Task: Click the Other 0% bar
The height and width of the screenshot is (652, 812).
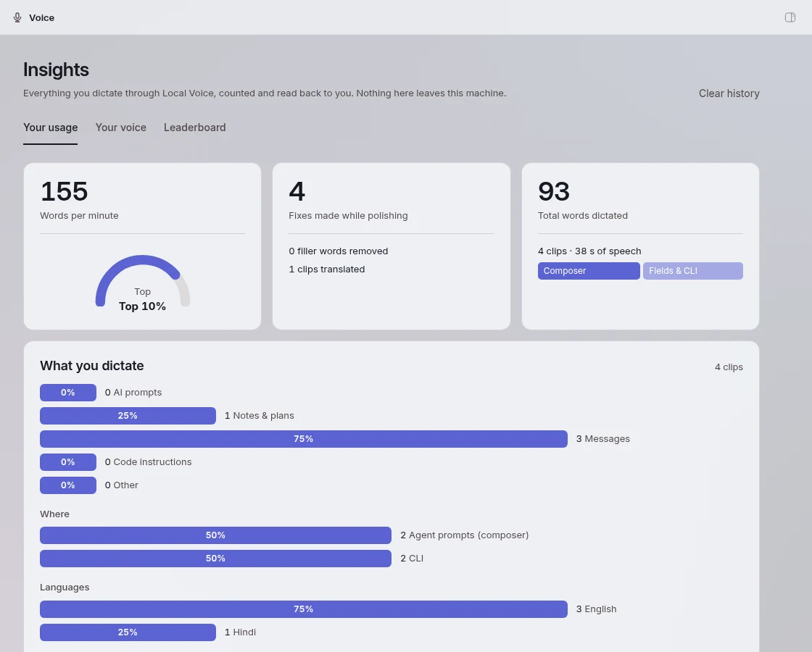Action: tap(68, 485)
